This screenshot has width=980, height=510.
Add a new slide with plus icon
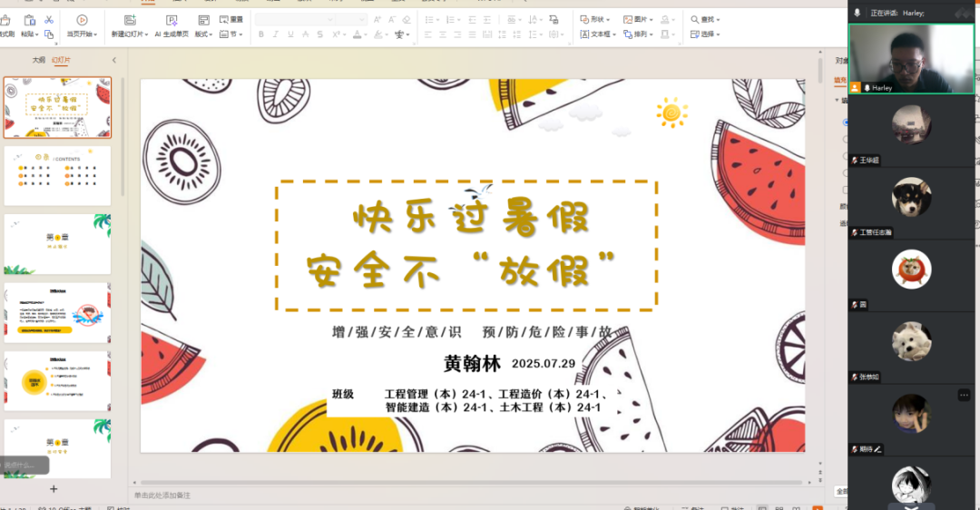[x=54, y=489]
